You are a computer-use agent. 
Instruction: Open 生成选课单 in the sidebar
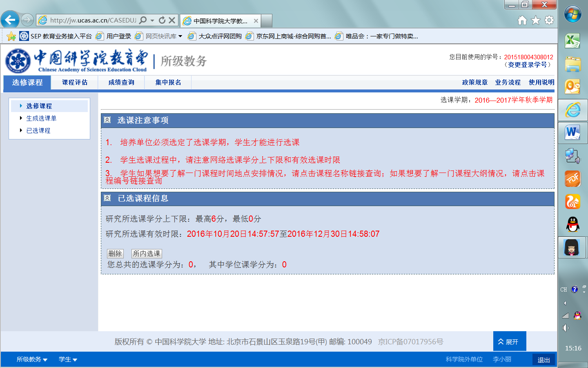point(41,118)
